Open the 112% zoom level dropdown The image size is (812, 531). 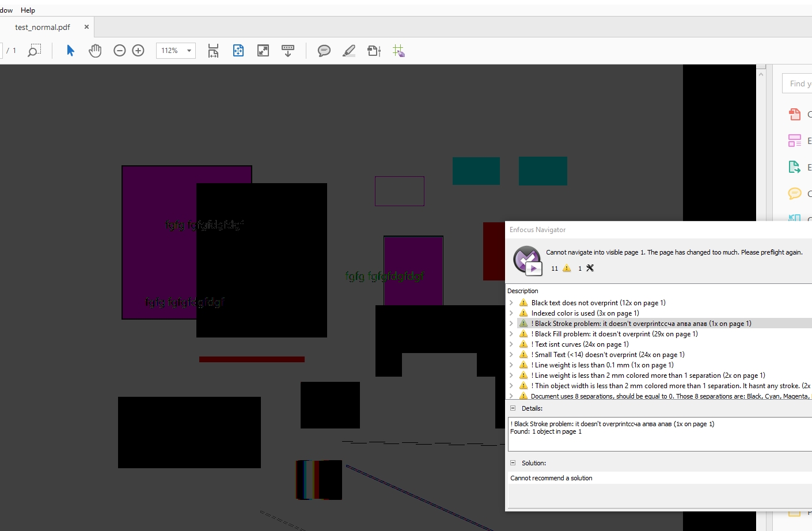(x=189, y=51)
